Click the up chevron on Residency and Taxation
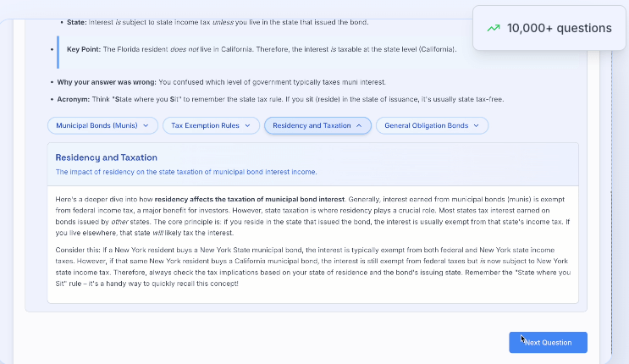This screenshot has width=629, height=364. 359,125
